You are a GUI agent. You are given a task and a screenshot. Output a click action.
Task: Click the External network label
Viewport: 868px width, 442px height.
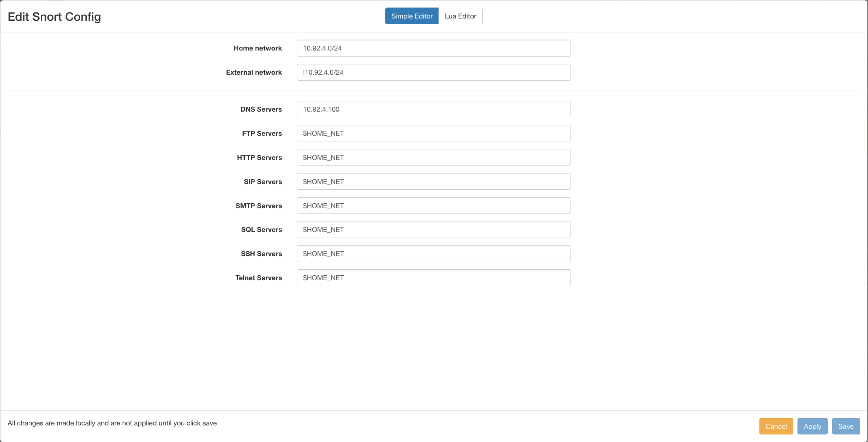[254, 72]
